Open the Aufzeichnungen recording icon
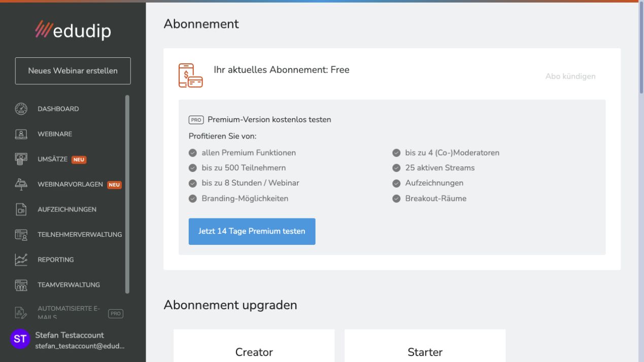 21,209
